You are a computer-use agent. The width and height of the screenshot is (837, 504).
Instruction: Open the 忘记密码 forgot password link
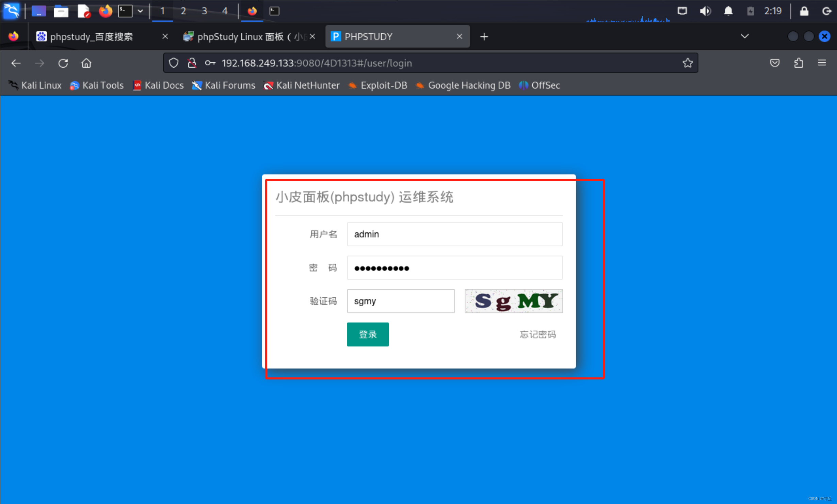click(x=537, y=334)
